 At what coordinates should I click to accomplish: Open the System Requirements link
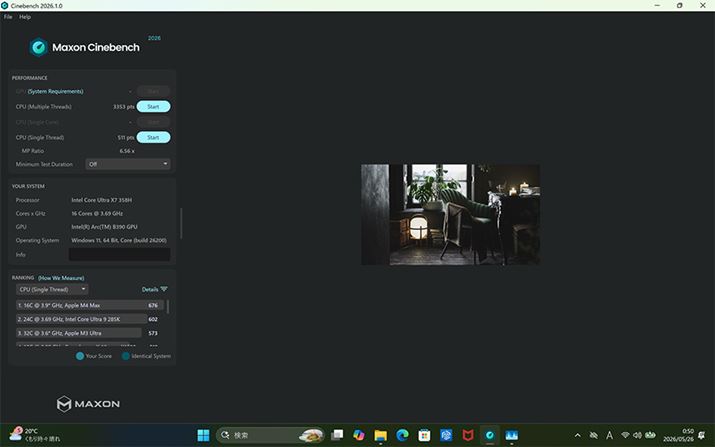coord(56,91)
